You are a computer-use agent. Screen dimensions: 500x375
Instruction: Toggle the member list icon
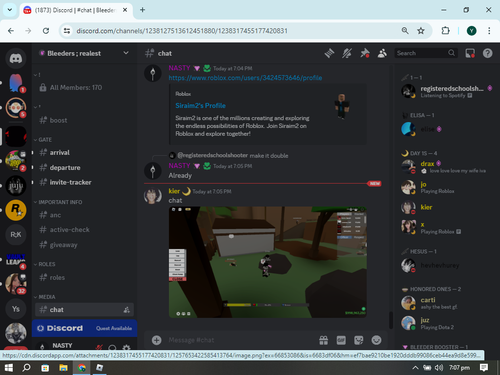point(382,53)
